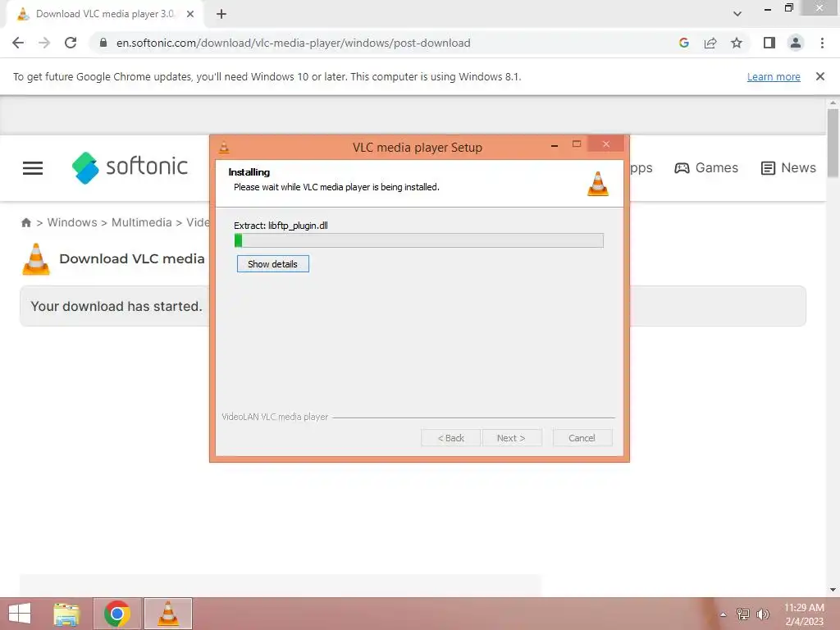Click "Your download has started." message
This screenshot has width=840, height=630.
pyautogui.click(x=116, y=307)
